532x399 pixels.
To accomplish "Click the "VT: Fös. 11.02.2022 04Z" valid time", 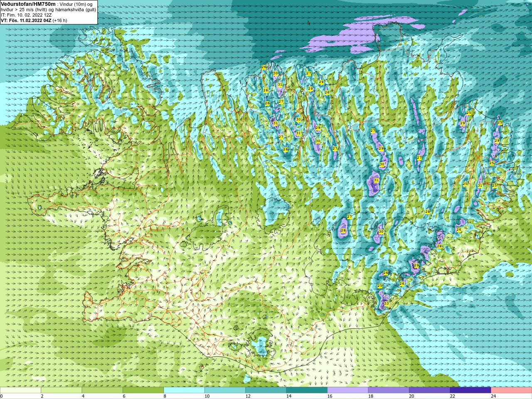I will coord(26,20).
